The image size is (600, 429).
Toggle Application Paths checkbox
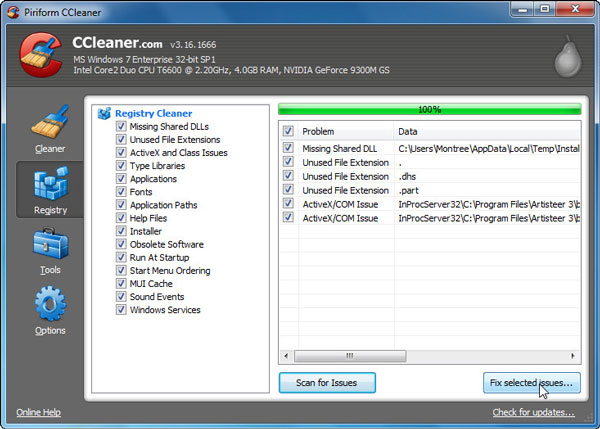[121, 205]
